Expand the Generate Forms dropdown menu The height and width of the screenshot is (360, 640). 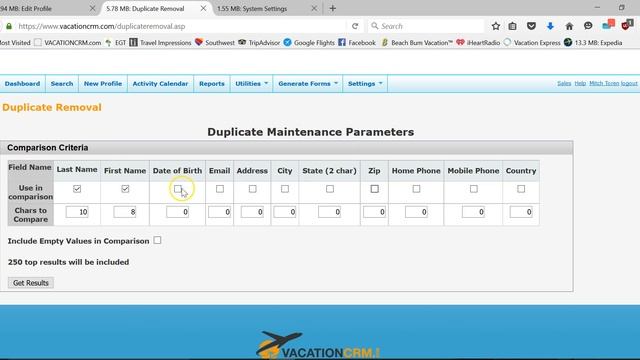tap(308, 84)
